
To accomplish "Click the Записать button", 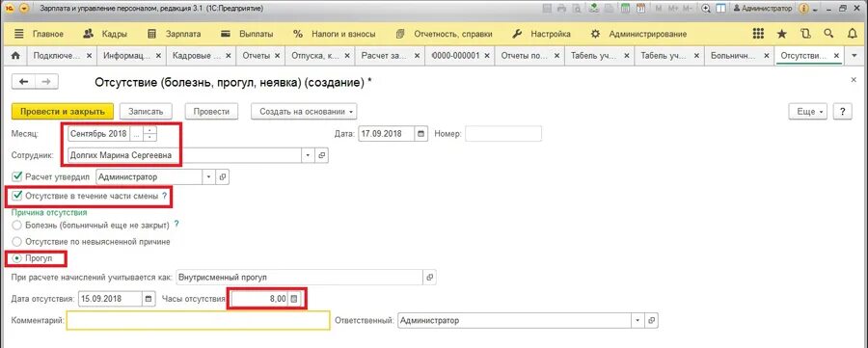I will tap(147, 111).
